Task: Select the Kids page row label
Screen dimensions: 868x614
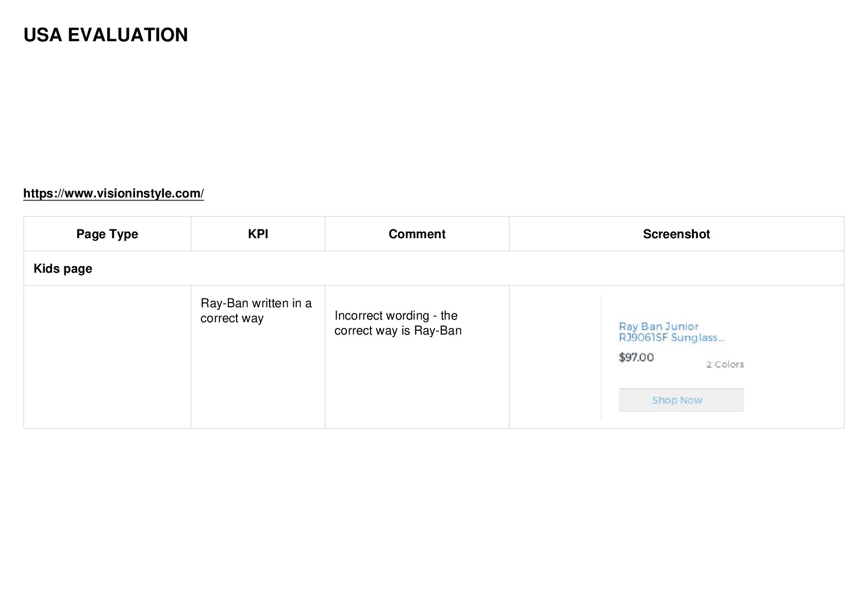Action: click(63, 269)
